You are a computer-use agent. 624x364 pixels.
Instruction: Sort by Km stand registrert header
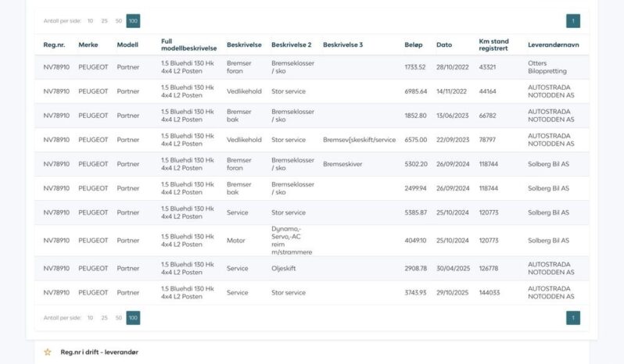click(x=493, y=45)
